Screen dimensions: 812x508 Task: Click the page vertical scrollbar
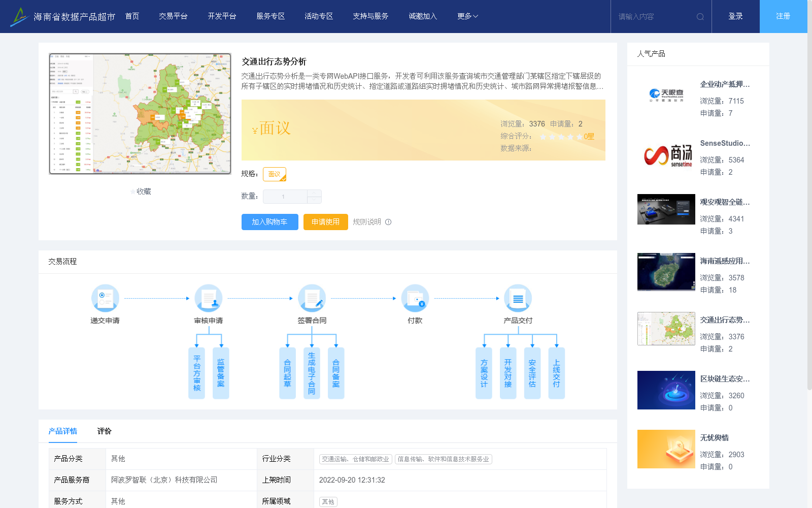point(809,195)
